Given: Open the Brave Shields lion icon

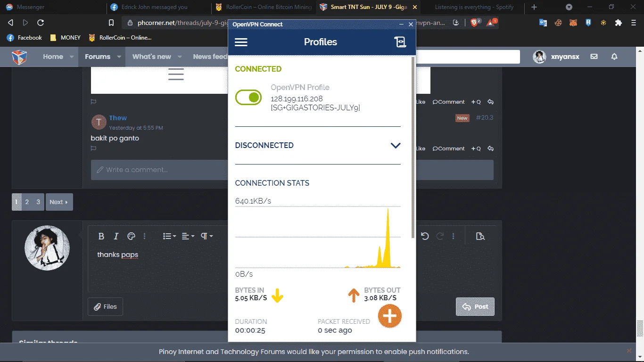Looking at the screenshot, I should [x=475, y=23].
